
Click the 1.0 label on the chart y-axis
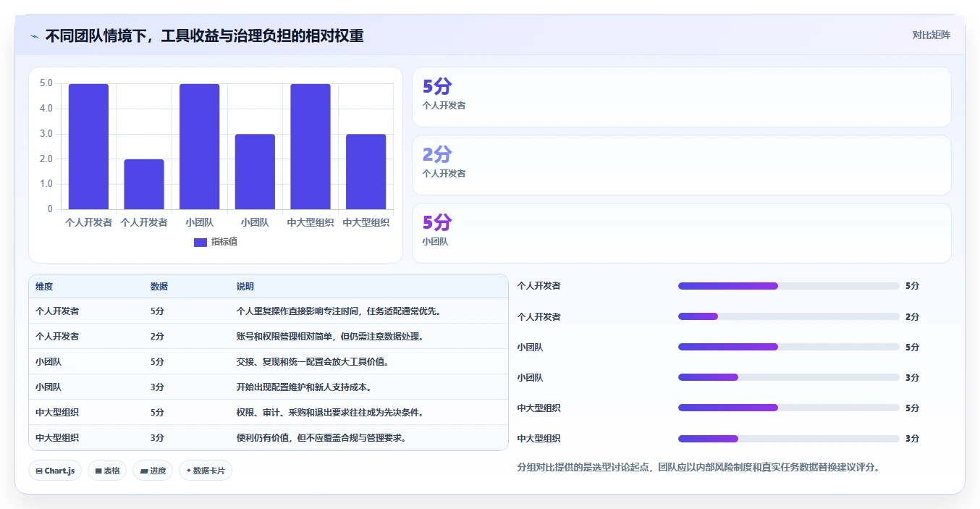coord(46,184)
